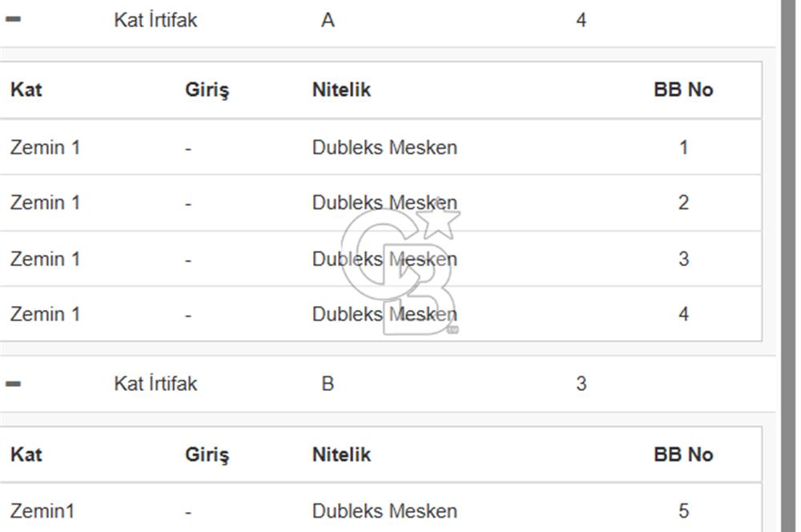This screenshot has width=801, height=532.
Task: Click the unit count 4 in block A row
Action: (x=582, y=21)
